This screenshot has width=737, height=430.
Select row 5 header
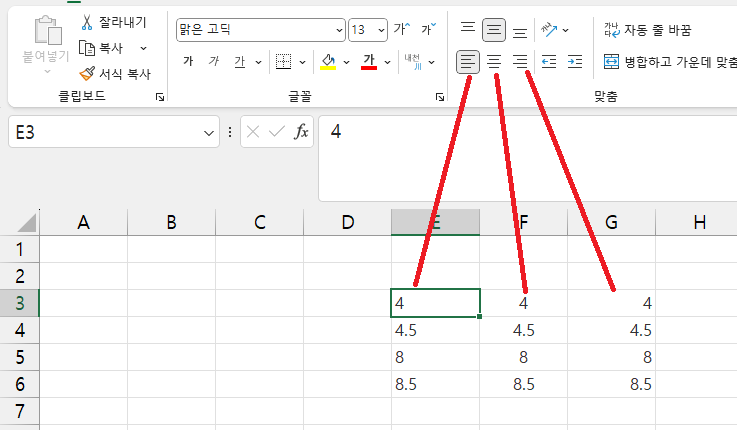pyautogui.click(x=19, y=357)
